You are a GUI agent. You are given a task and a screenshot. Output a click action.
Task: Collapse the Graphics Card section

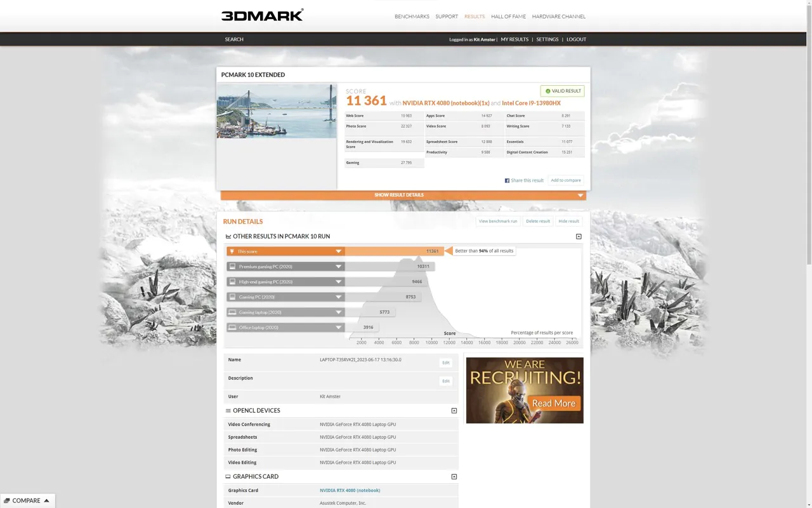pos(454,477)
